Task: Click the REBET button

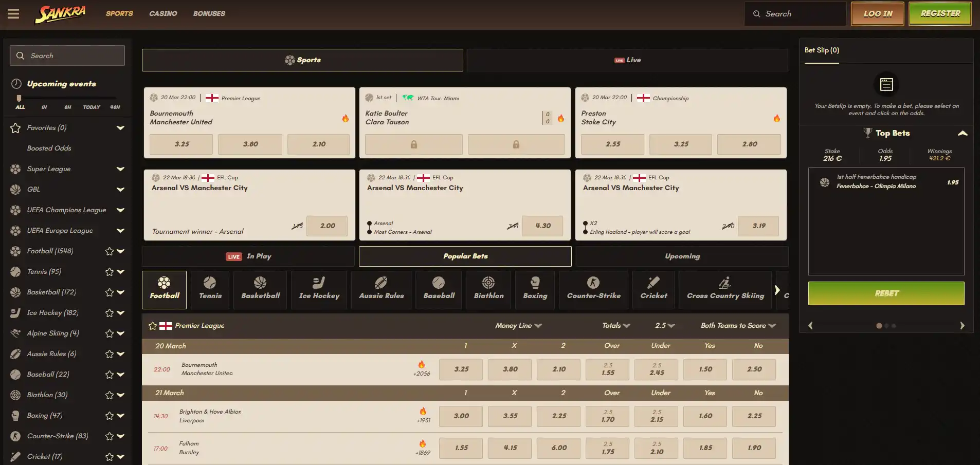Action: click(x=886, y=293)
